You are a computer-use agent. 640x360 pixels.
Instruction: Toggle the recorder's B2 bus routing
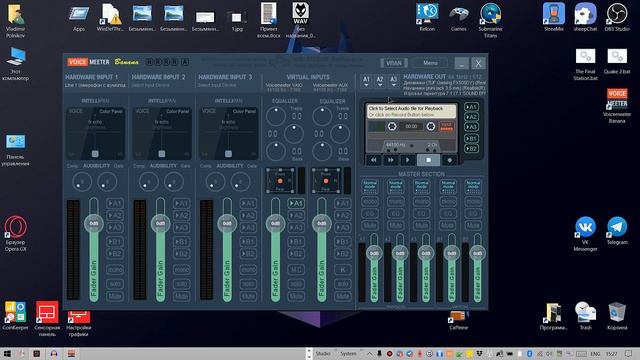click(471, 149)
